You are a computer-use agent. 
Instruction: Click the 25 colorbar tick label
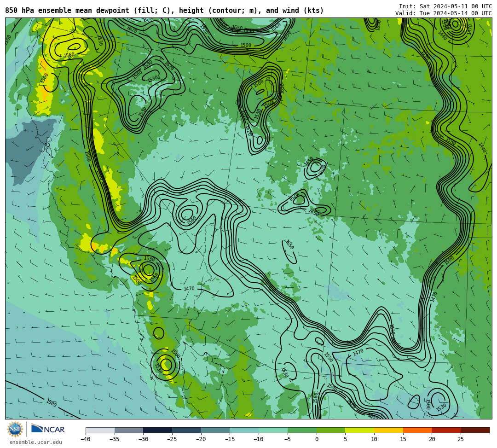coord(461,439)
